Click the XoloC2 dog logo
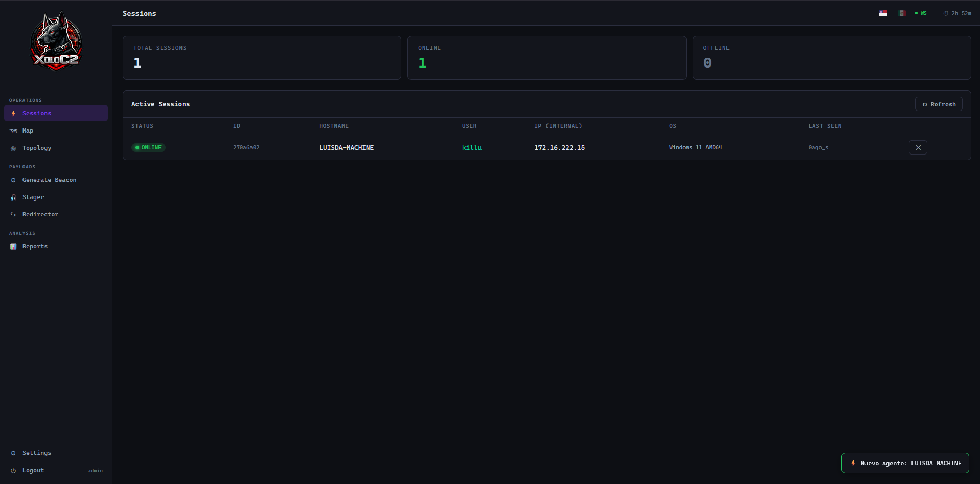 pyautogui.click(x=56, y=41)
